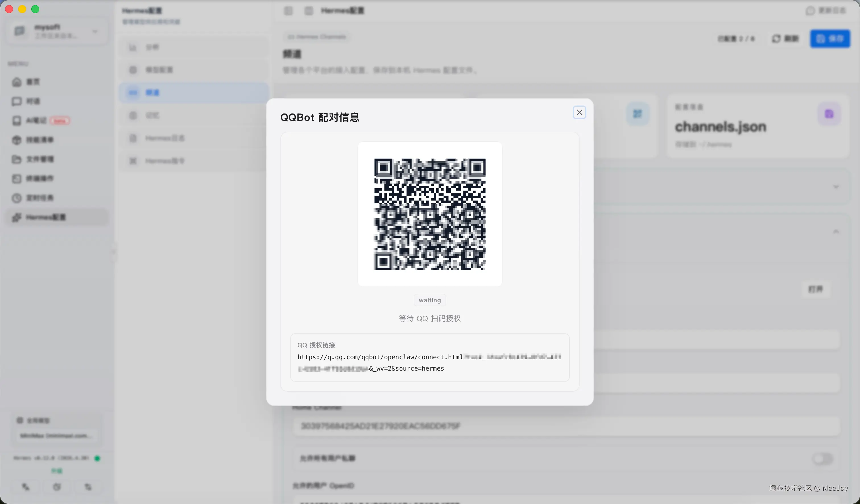Click the rightmost sidebar footer icon button
860x504 pixels.
pyautogui.click(x=88, y=487)
